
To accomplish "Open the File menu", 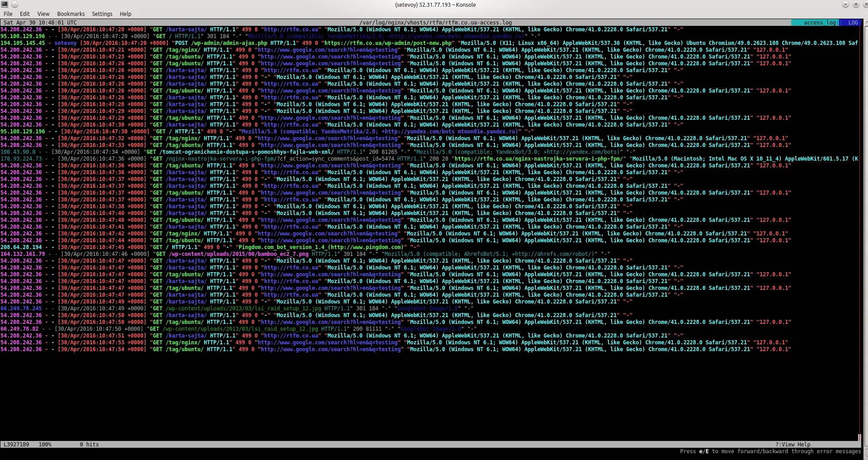I will click(8, 14).
